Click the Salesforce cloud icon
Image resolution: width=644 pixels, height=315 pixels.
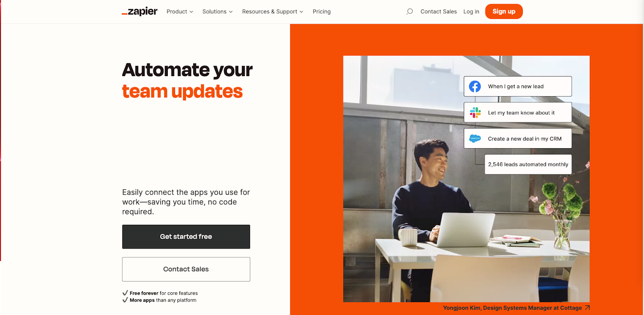[475, 139]
